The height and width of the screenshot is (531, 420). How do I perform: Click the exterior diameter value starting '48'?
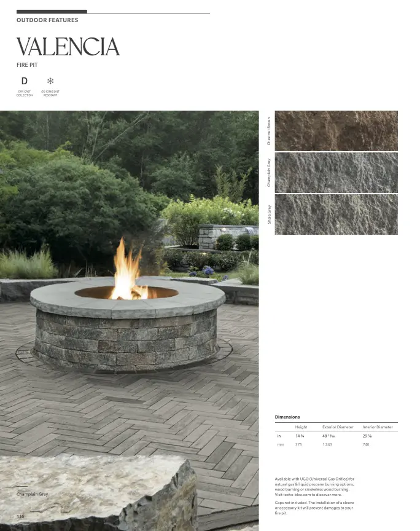coord(329,436)
